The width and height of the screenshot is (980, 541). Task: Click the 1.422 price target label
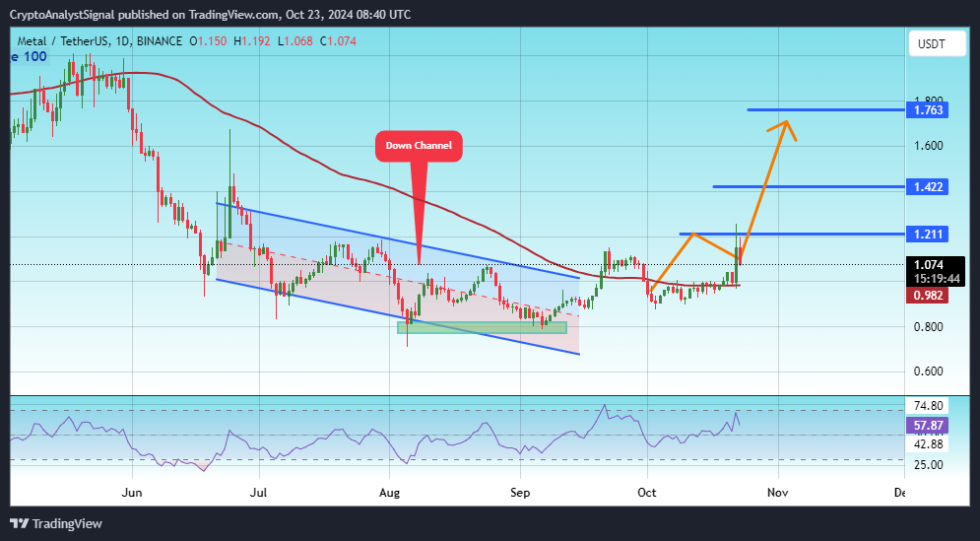(928, 186)
